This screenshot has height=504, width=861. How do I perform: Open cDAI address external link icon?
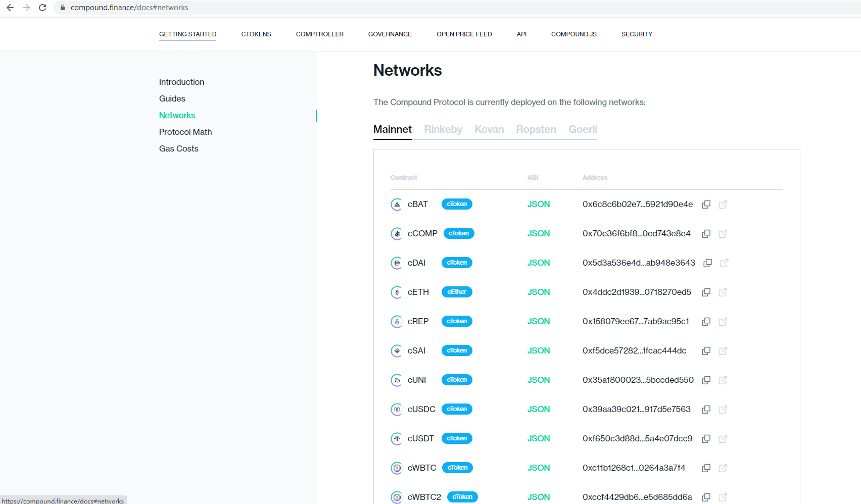(725, 263)
